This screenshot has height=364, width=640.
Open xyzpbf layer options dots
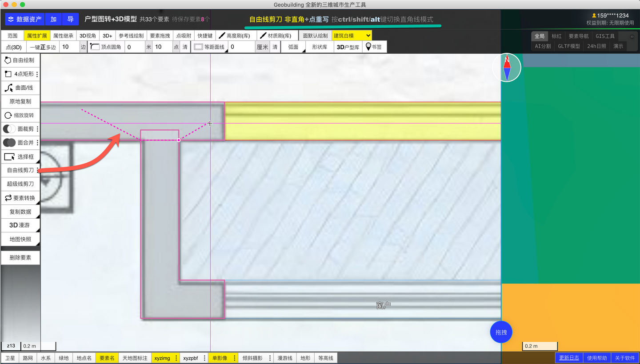coord(204,358)
